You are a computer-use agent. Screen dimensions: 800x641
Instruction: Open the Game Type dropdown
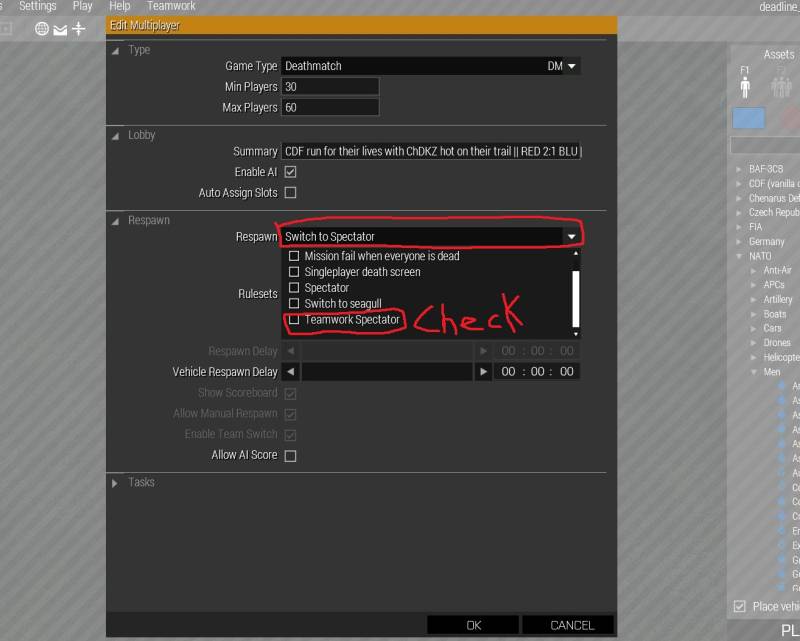coord(572,66)
